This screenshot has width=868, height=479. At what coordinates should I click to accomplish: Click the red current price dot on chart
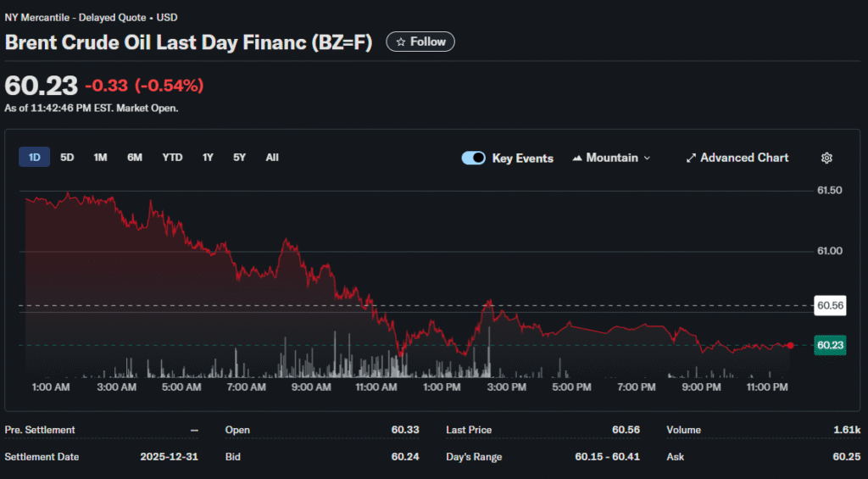point(791,345)
